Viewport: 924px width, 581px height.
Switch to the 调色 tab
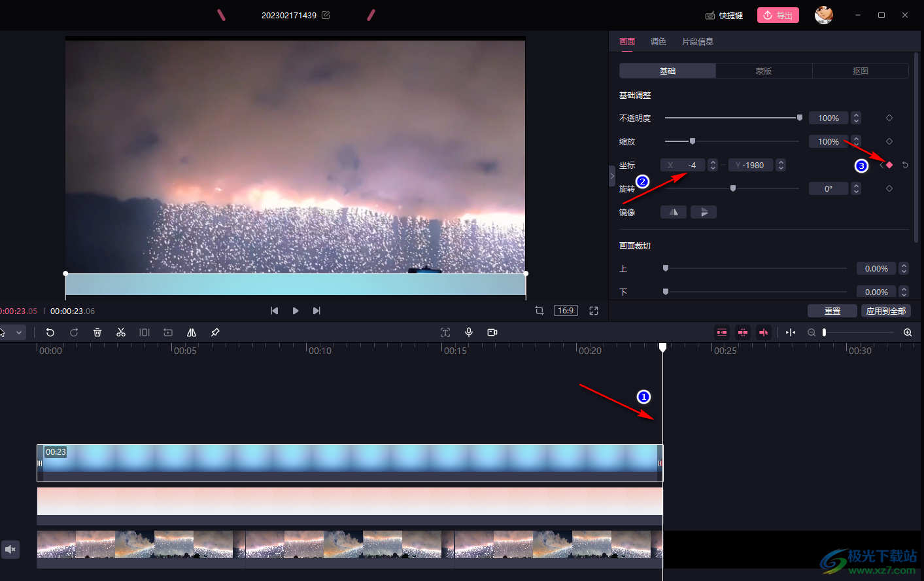(659, 41)
